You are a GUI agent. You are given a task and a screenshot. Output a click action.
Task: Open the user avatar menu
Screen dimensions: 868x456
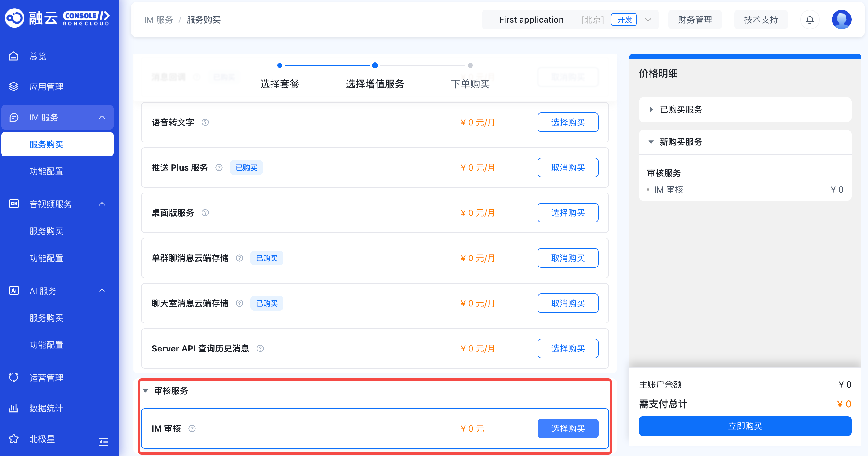click(x=841, y=20)
